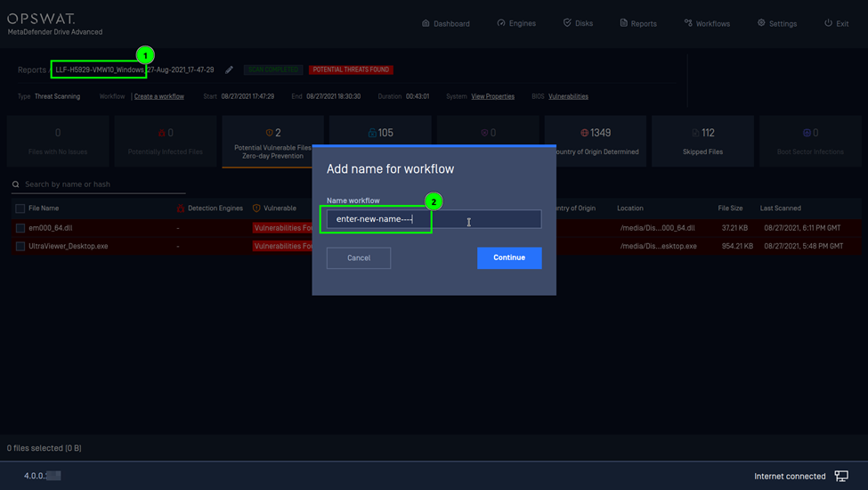The image size is (868, 490).
Task: Open the View Properties link
Action: pos(492,96)
